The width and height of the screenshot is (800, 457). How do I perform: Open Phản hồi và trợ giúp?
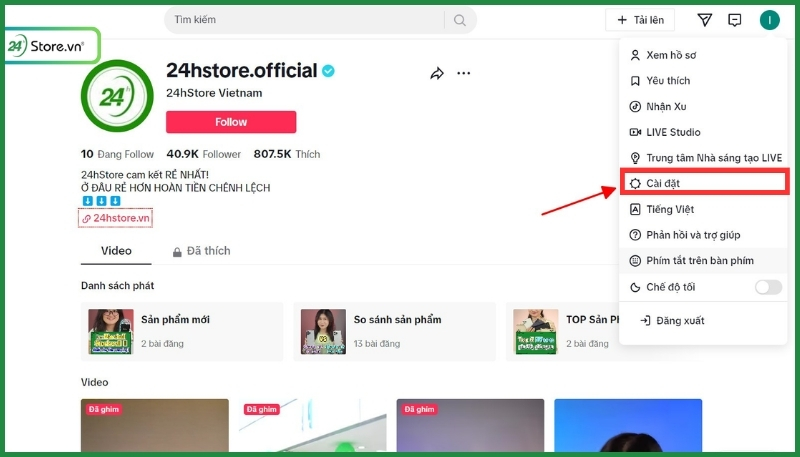[x=703, y=235]
